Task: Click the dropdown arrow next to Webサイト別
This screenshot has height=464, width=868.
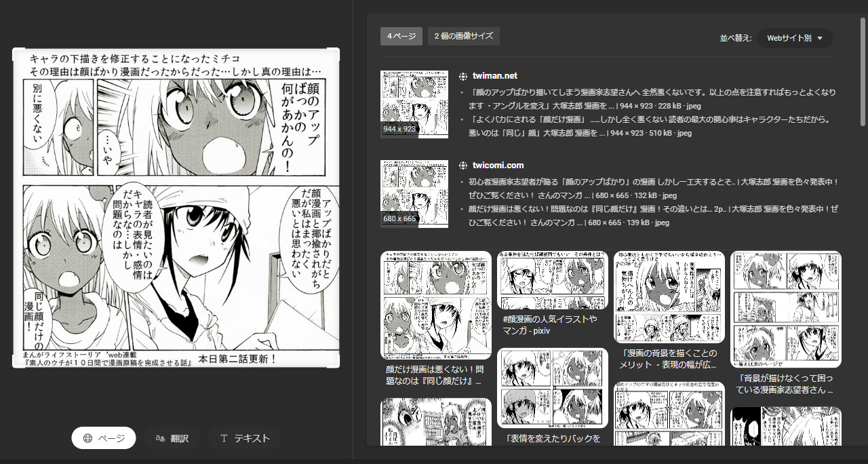Action: pyautogui.click(x=820, y=38)
